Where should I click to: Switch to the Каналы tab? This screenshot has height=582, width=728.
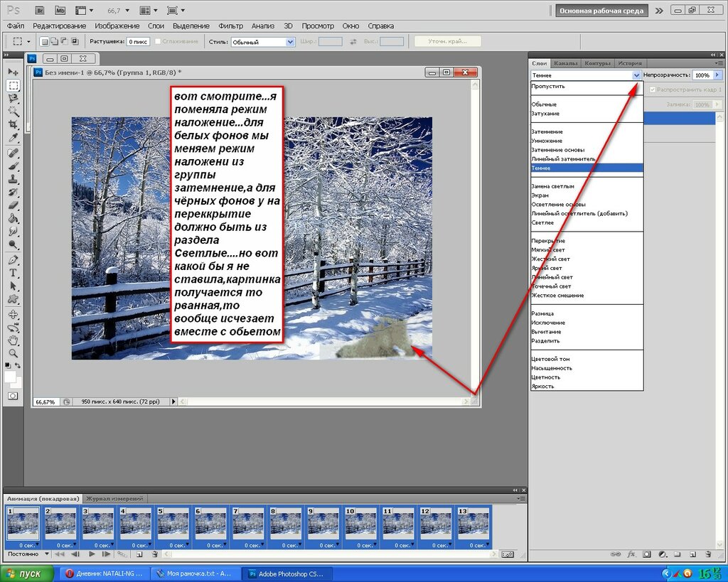tap(565, 63)
